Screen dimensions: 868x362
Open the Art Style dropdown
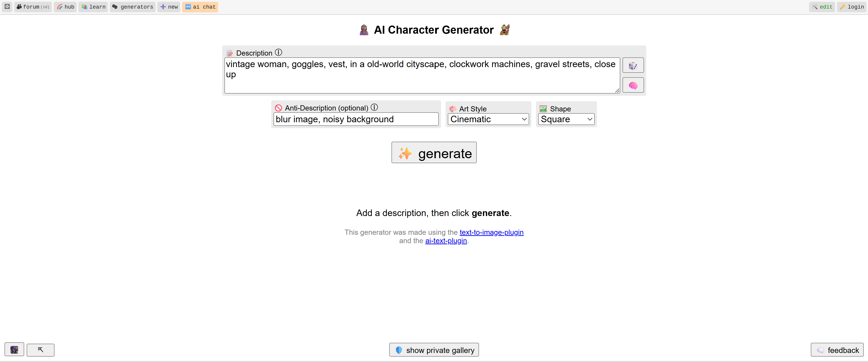(x=488, y=119)
